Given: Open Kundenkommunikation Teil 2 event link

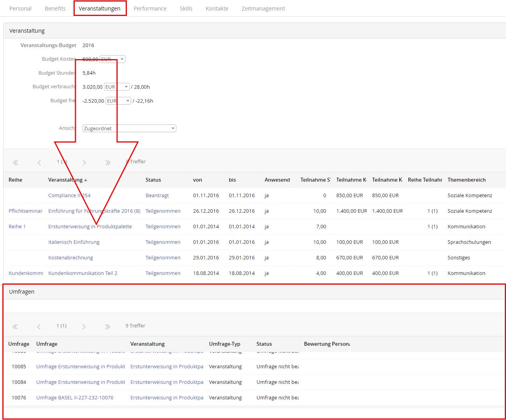Looking at the screenshot, I should (x=83, y=273).
